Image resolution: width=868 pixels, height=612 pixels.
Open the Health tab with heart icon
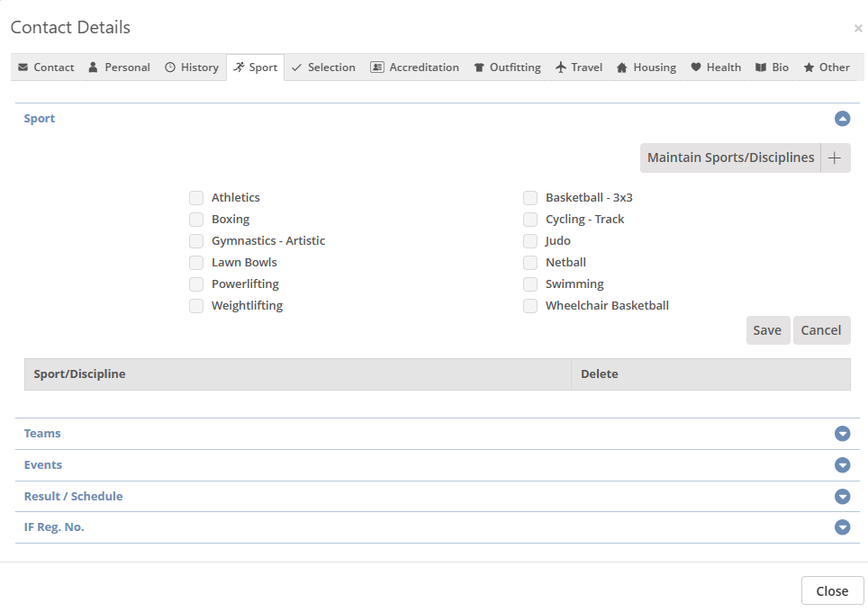point(716,67)
